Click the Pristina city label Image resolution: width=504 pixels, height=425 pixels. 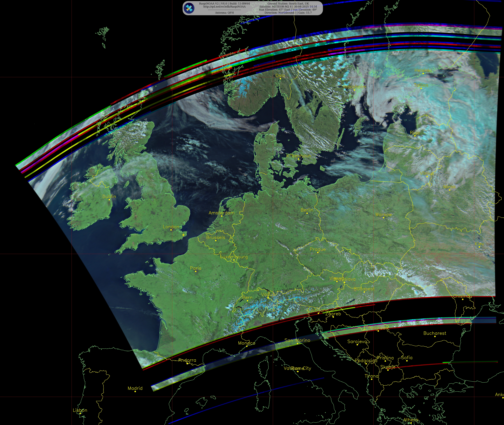(385, 358)
